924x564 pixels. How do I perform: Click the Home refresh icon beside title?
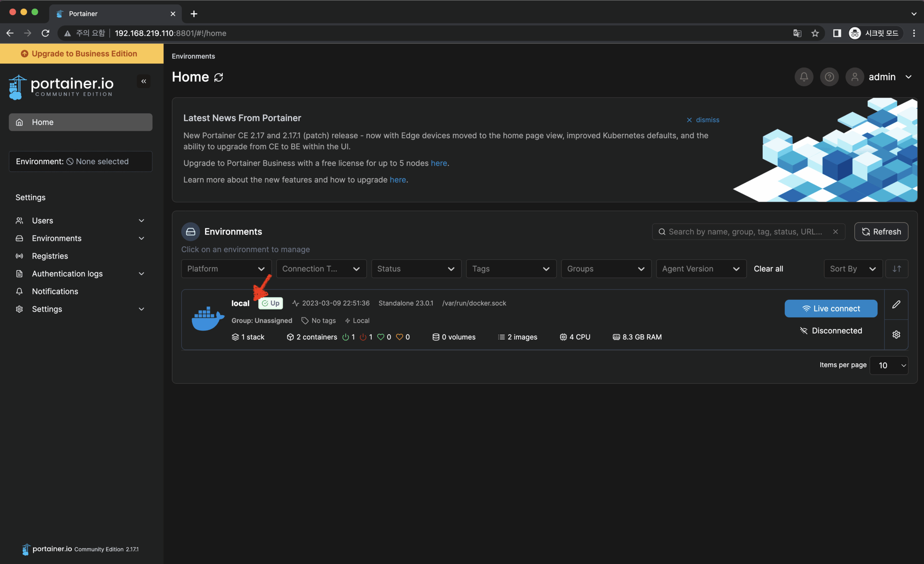(x=218, y=77)
